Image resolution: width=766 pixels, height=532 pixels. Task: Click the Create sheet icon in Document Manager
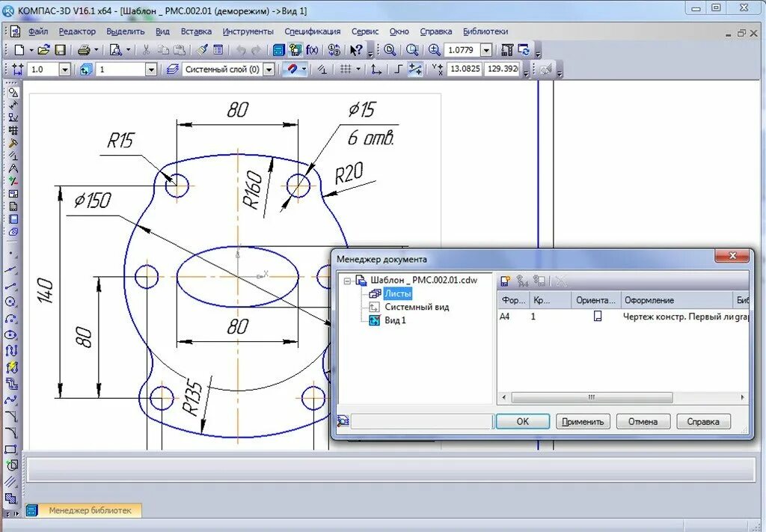tap(506, 281)
